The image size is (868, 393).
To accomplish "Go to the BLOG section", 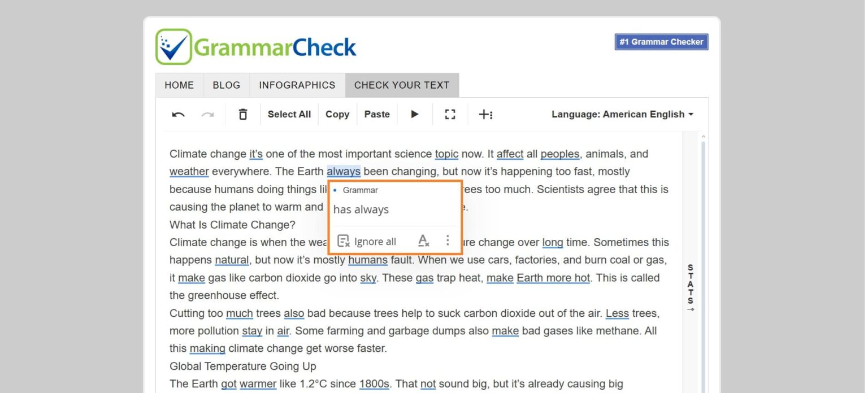I will [x=226, y=85].
